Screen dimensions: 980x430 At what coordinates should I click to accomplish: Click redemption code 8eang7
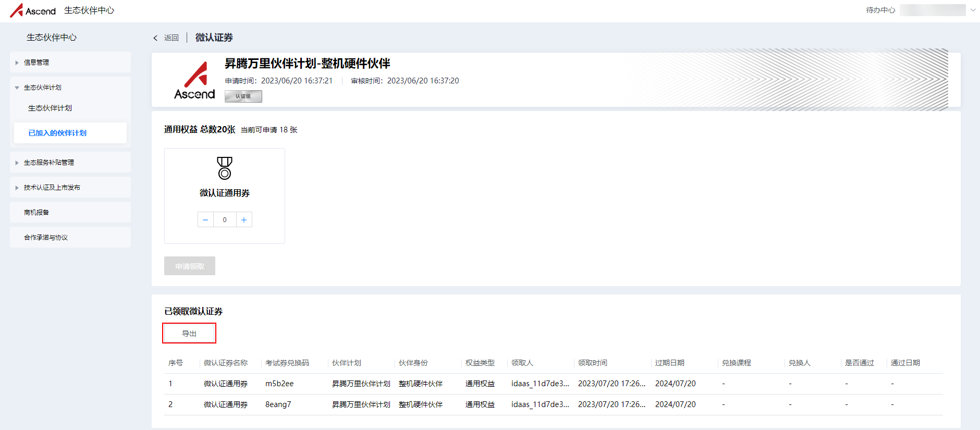click(278, 404)
